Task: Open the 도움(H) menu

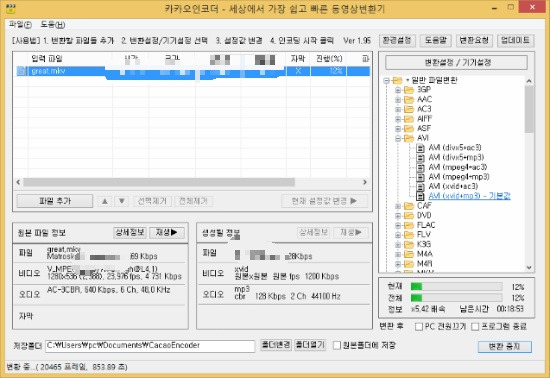Action: pos(53,25)
